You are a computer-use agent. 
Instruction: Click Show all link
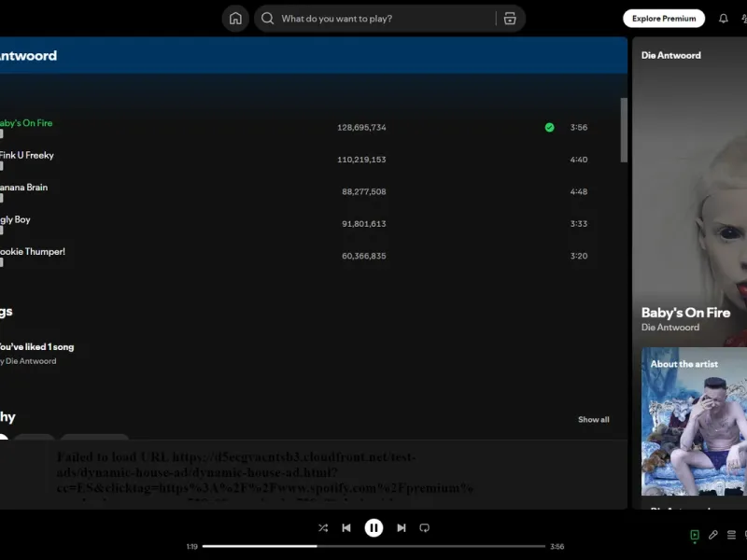click(x=594, y=419)
